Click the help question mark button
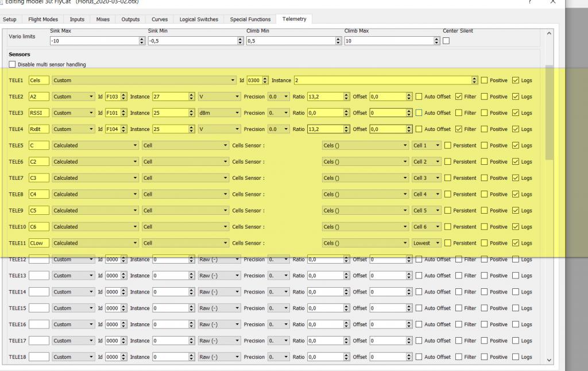 pos(529,2)
